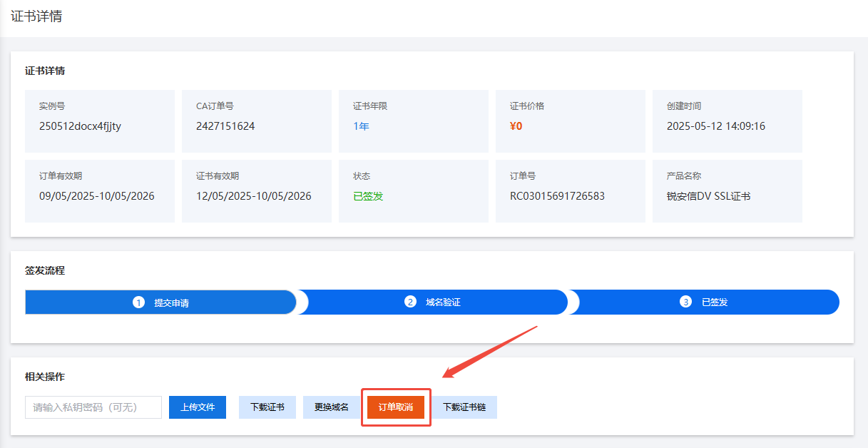Click the ¥0 certificate price
The width and height of the screenshot is (868, 448).
[516, 126]
